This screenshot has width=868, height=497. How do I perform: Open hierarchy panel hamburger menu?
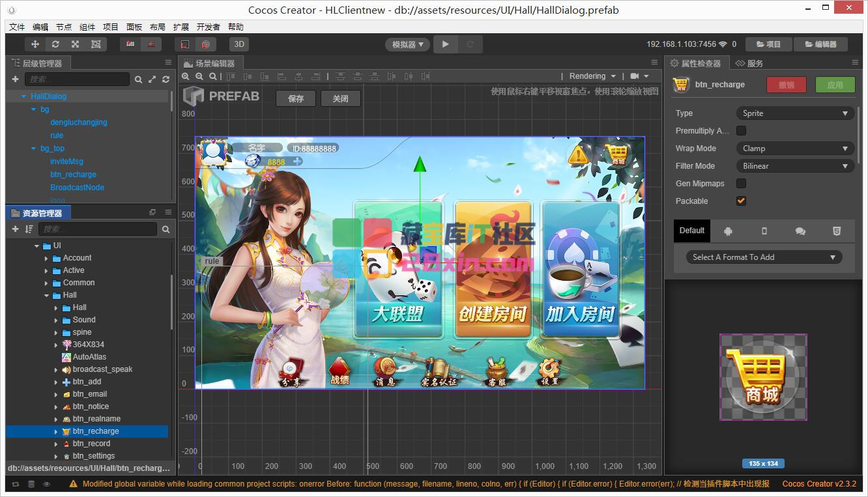coord(168,63)
